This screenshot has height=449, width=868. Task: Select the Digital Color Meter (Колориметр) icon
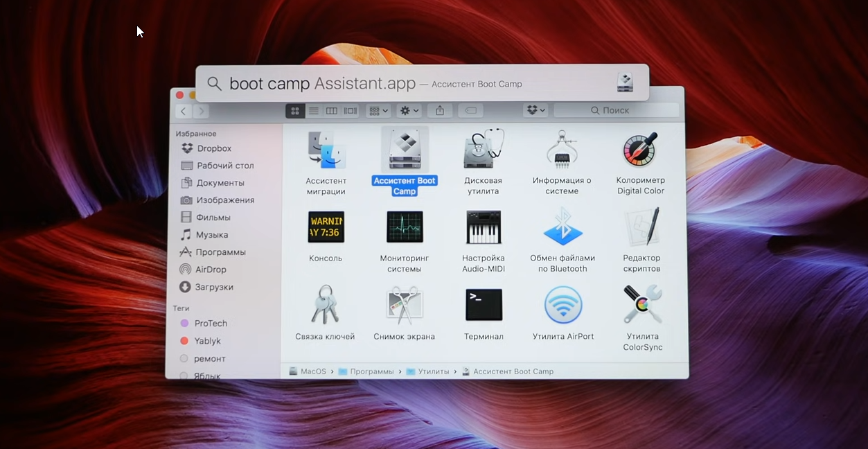pyautogui.click(x=640, y=149)
